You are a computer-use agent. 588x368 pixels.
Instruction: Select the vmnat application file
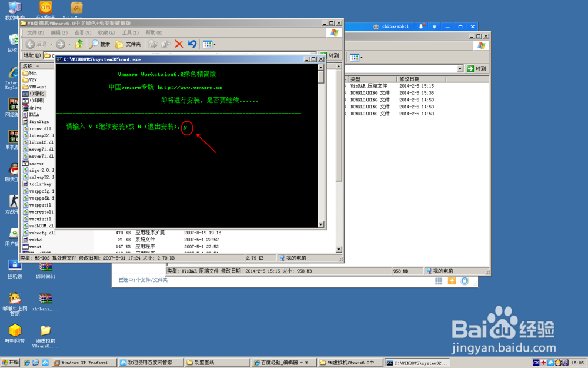pyautogui.click(x=32, y=247)
